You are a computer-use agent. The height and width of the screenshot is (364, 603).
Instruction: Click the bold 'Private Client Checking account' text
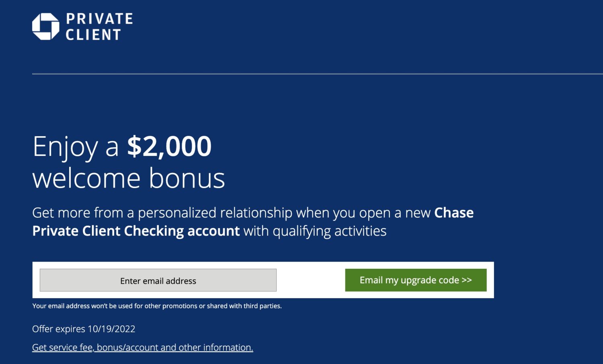click(x=136, y=231)
